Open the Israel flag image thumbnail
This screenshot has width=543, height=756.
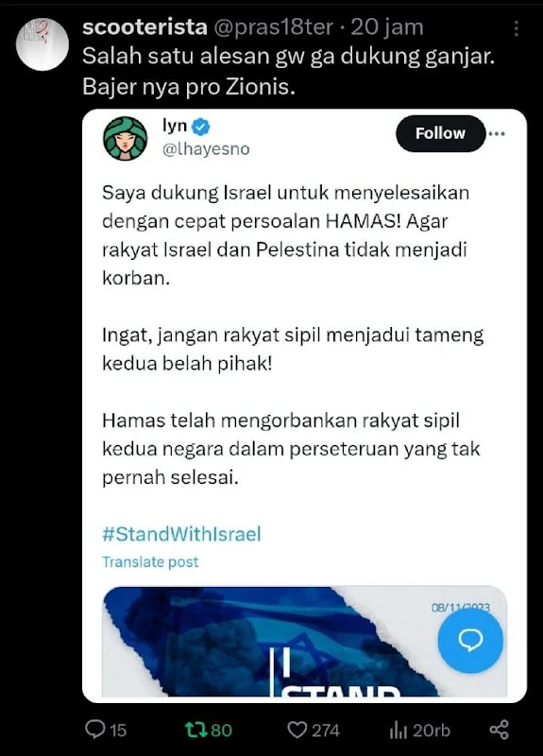click(305, 642)
